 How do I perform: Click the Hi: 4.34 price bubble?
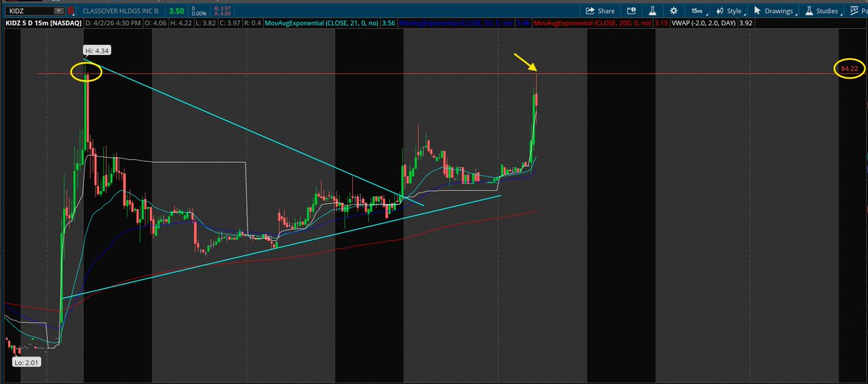coord(97,51)
